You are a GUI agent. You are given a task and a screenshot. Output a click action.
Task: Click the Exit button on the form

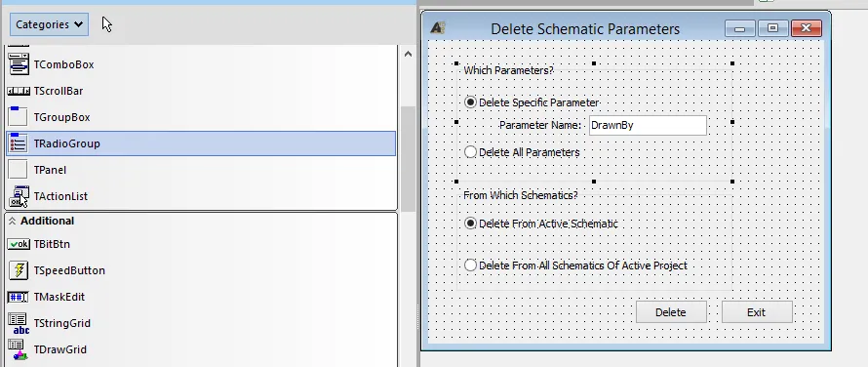coord(757,312)
